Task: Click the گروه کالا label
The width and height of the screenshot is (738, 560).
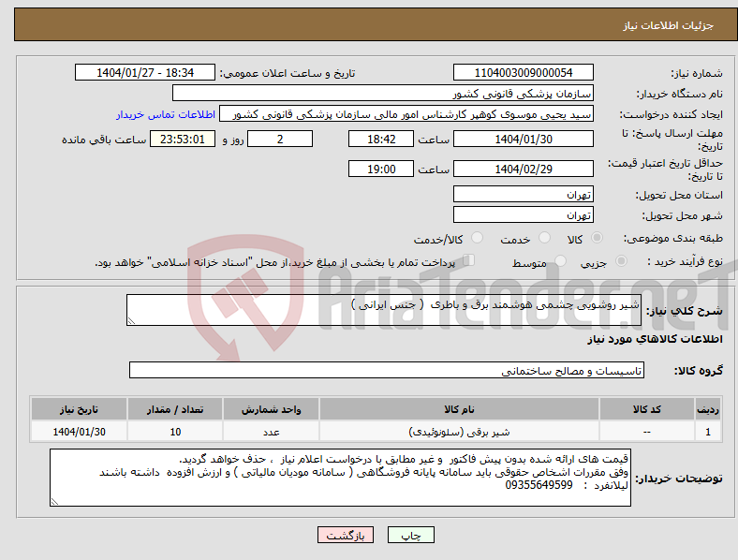Action: pyautogui.click(x=699, y=371)
